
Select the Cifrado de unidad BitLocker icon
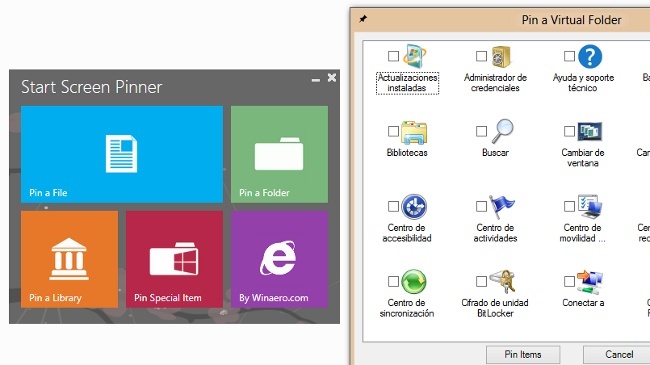(x=502, y=282)
